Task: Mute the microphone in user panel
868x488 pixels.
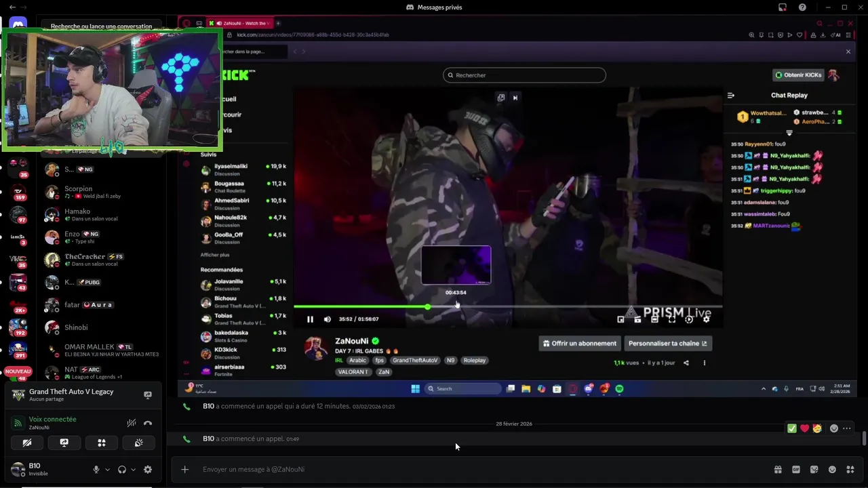Action: pos(96,469)
